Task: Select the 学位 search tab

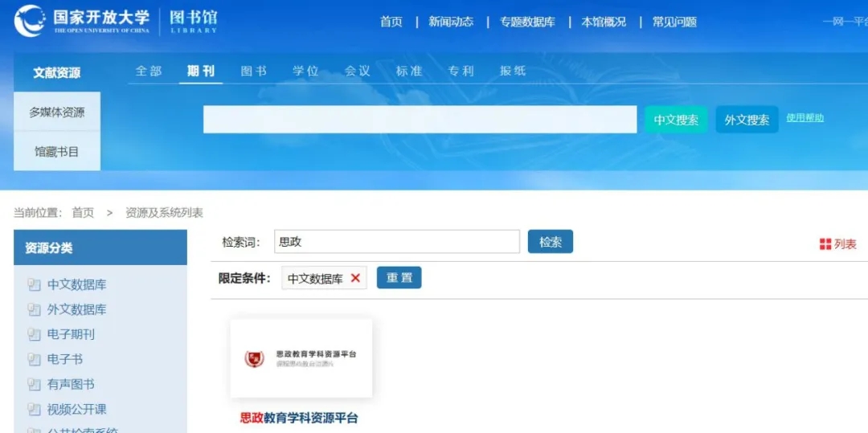Action: [305, 71]
